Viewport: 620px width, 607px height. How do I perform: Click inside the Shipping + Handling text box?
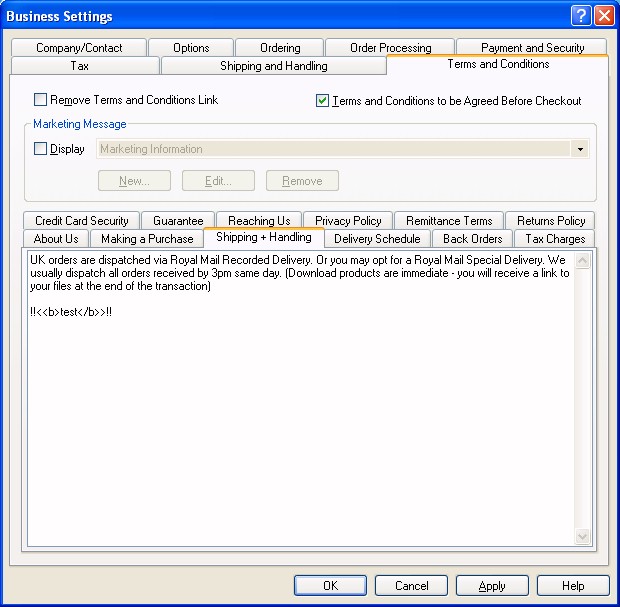coord(300,420)
